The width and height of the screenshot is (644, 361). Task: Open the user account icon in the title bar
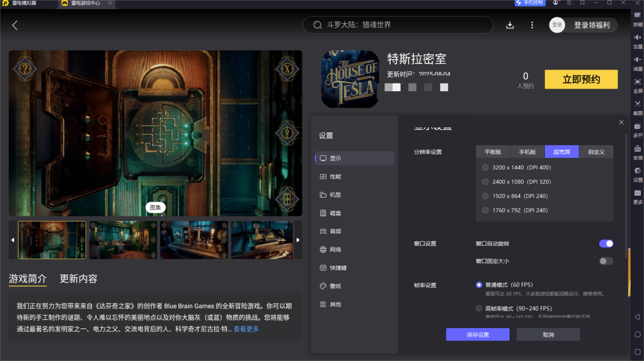[x=555, y=3]
